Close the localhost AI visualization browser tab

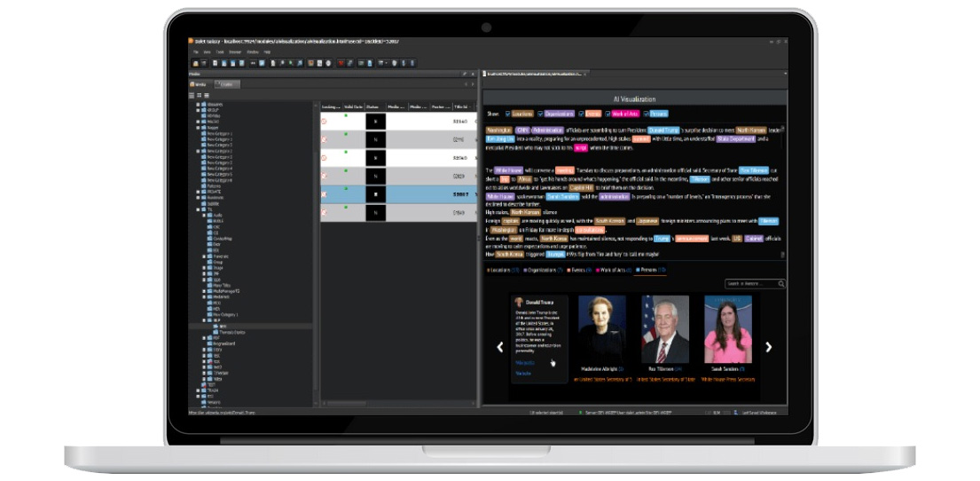tap(585, 75)
